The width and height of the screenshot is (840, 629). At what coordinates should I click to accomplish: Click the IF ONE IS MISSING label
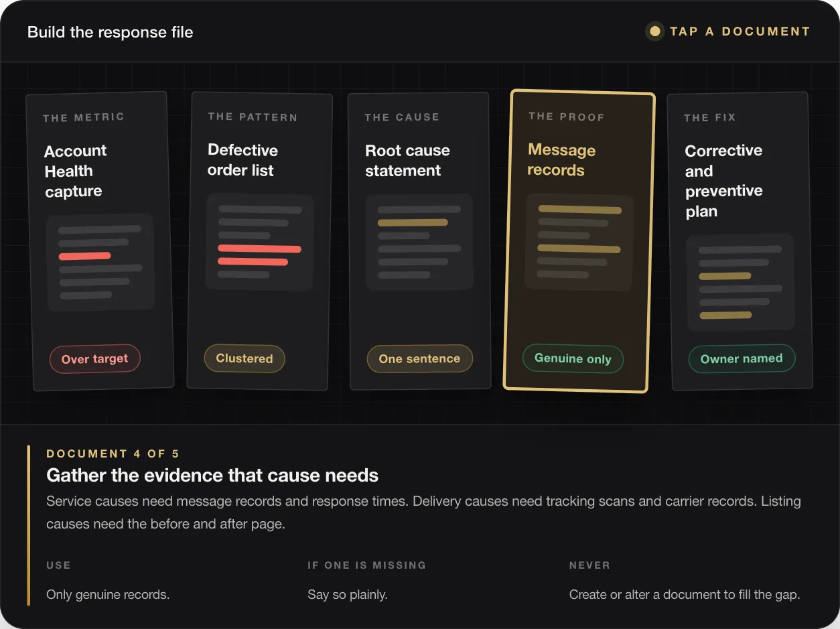coord(367,565)
